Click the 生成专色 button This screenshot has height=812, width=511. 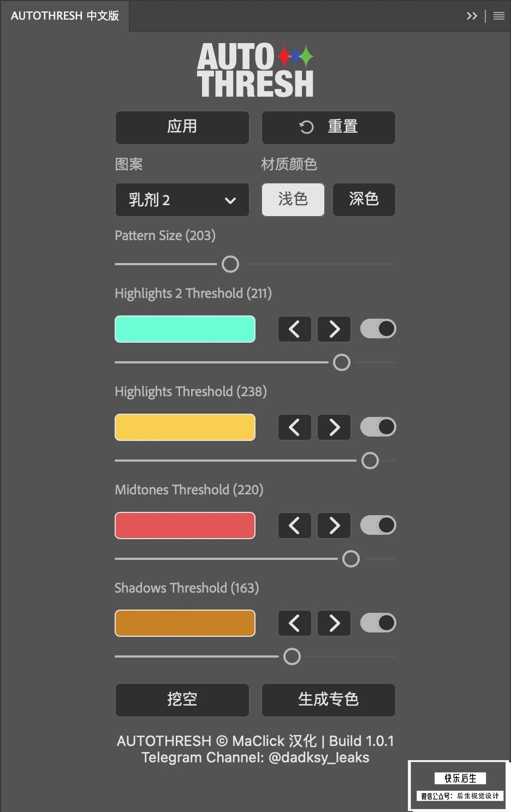coord(329,700)
